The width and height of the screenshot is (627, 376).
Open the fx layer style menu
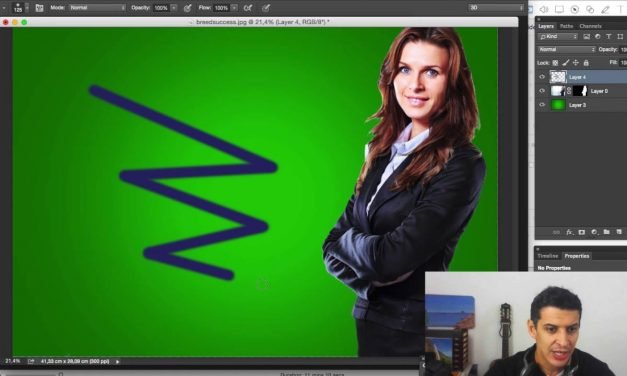click(569, 232)
